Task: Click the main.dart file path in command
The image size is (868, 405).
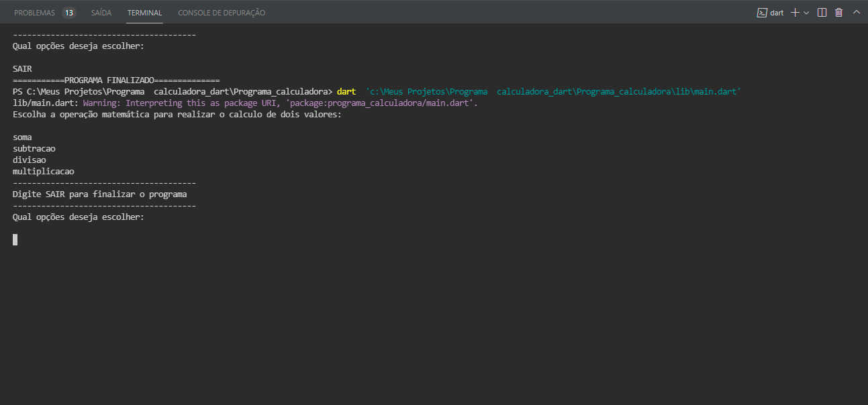Action: (x=553, y=91)
